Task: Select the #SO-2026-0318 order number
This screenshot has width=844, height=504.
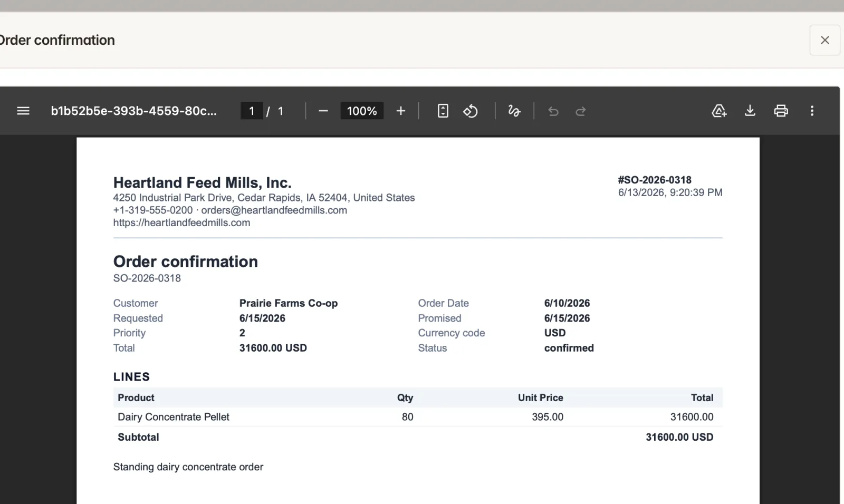Action: pyautogui.click(x=655, y=180)
